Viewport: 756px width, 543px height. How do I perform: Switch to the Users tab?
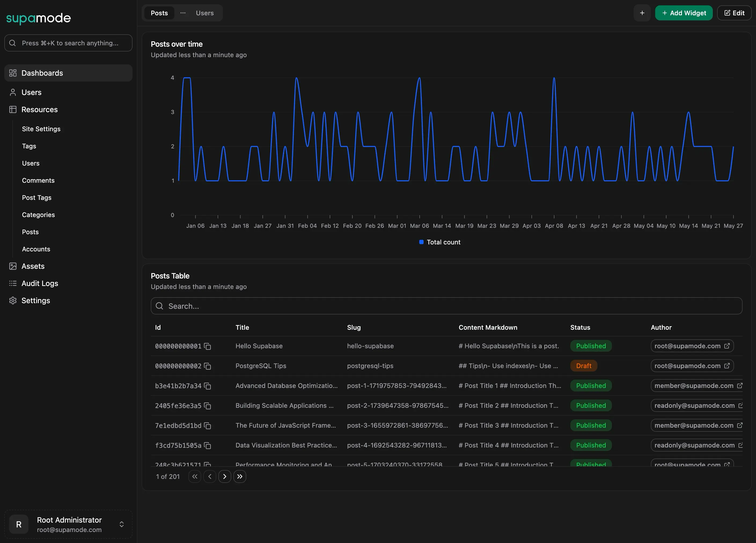(204, 13)
